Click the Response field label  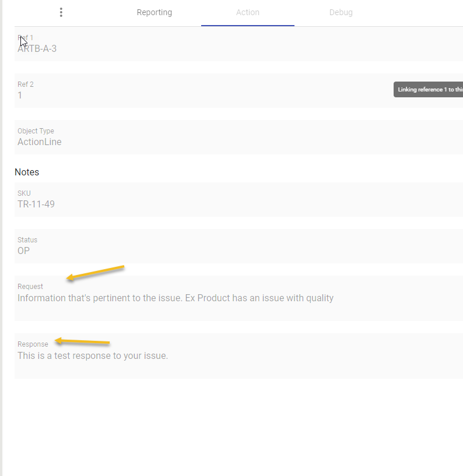point(33,344)
